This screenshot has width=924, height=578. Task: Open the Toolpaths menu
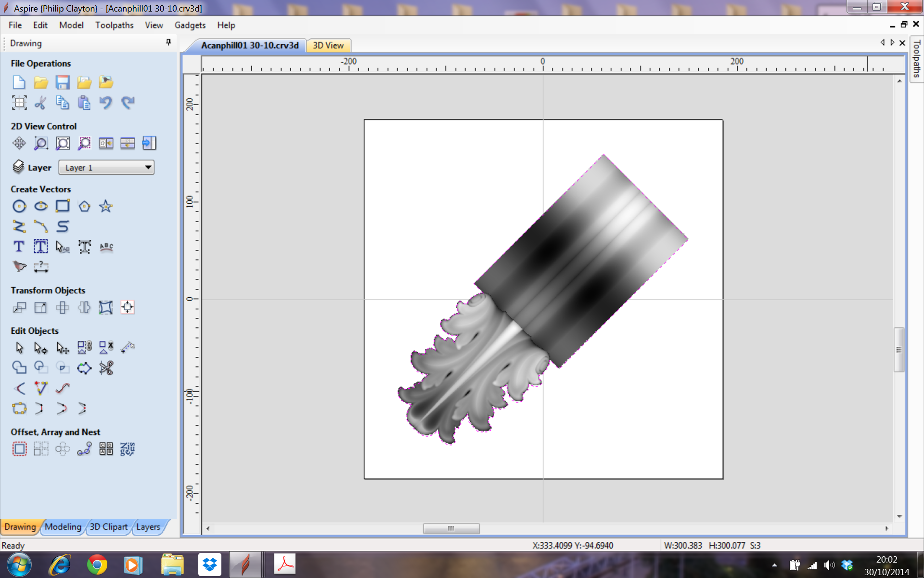(x=114, y=25)
